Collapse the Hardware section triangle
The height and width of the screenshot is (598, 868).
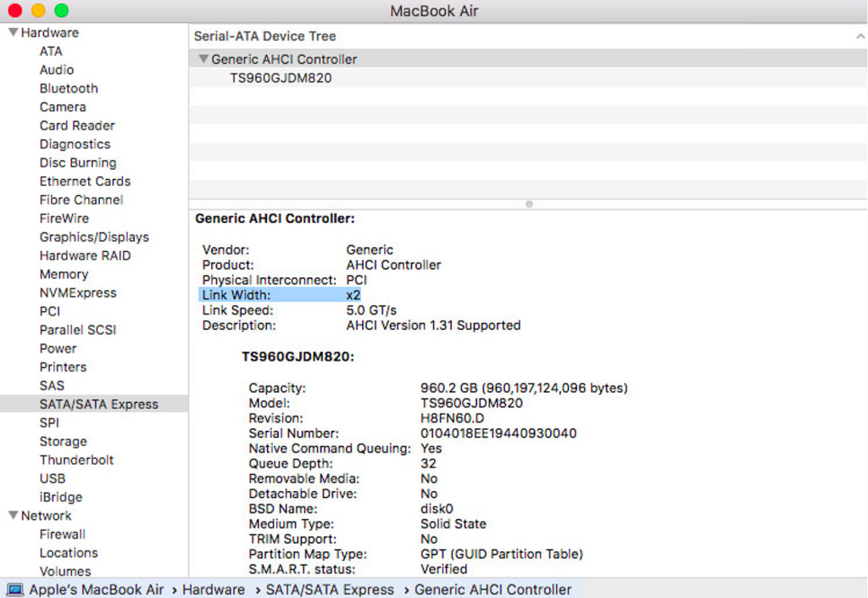[x=14, y=32]
